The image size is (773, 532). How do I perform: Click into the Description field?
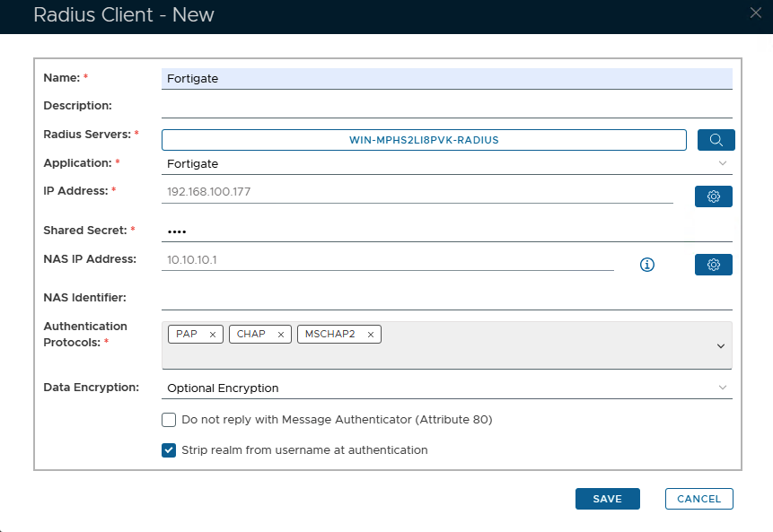pyautogui.click(x=446, y=106)
